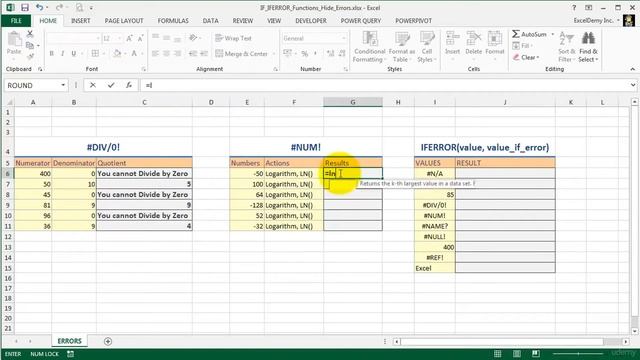The image size is (640, 360).
Task: Click Merge & Center
Action: (241, 53)
